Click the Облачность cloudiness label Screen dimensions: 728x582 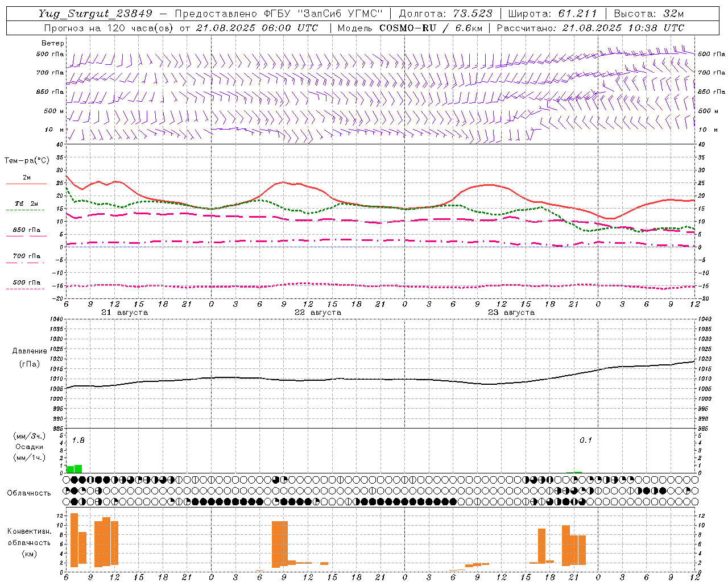coord(29,493)
